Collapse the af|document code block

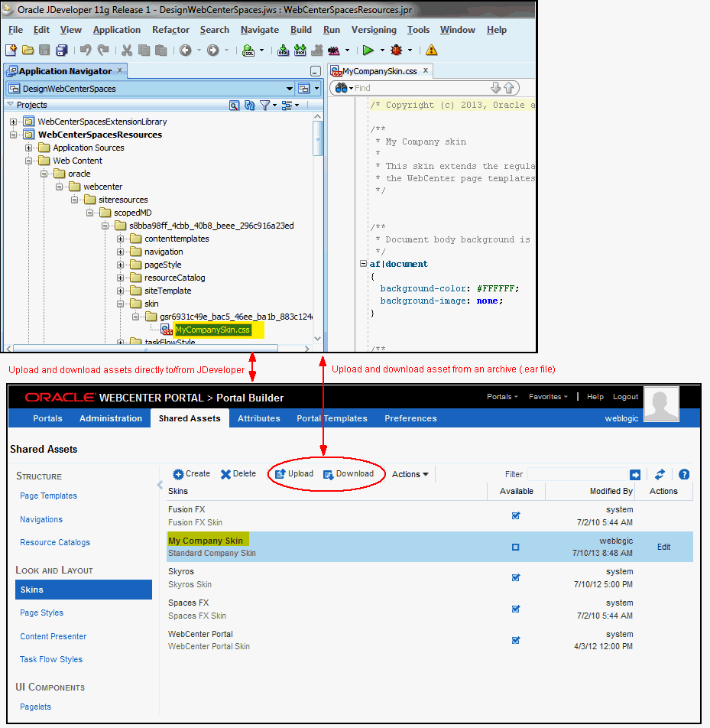point(363,263)
